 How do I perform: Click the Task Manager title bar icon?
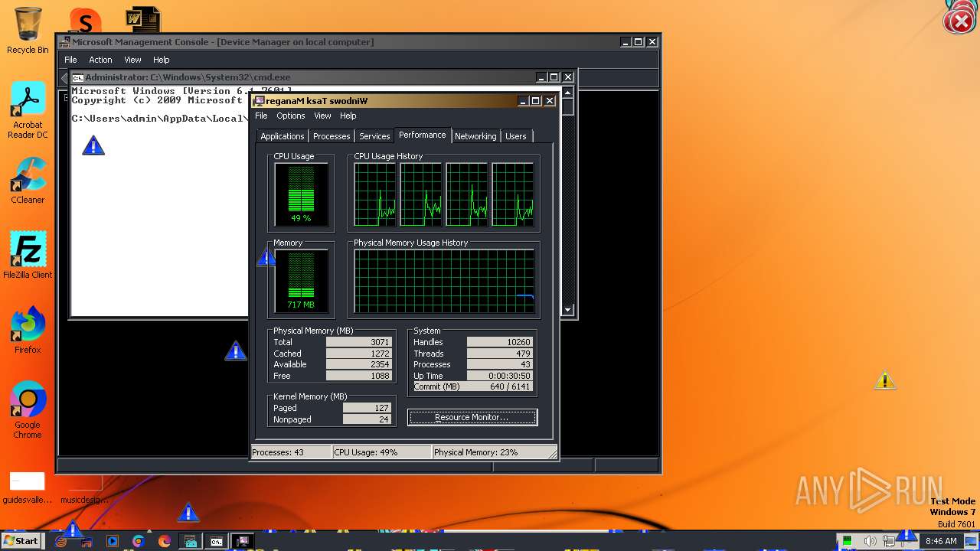pyautogui.click(x=259, y=101)
